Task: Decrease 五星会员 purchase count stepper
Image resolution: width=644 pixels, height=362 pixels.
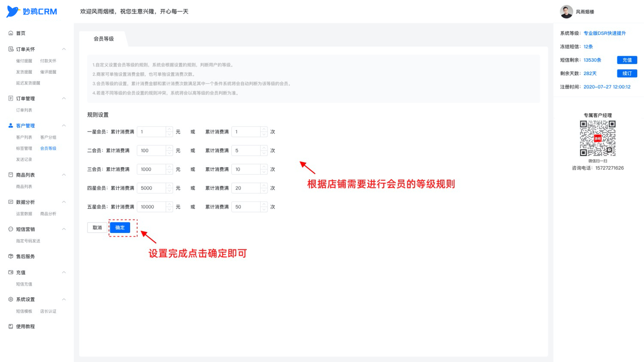Action: (x=264, y=209)
